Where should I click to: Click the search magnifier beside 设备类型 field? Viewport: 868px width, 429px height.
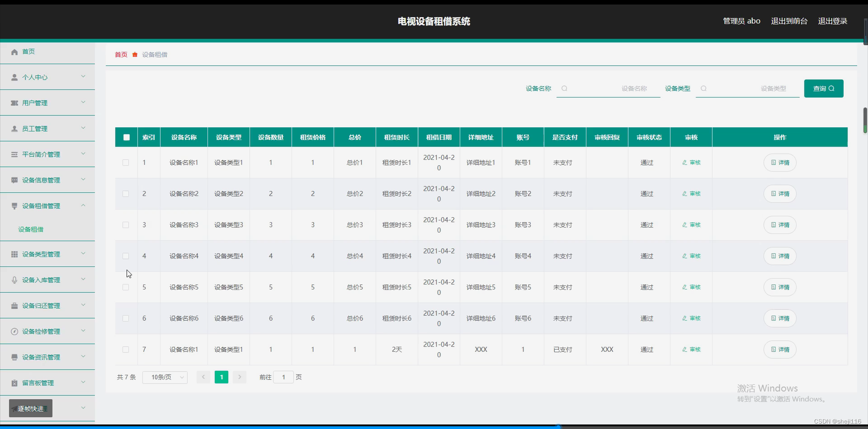[x=703, y=89]
